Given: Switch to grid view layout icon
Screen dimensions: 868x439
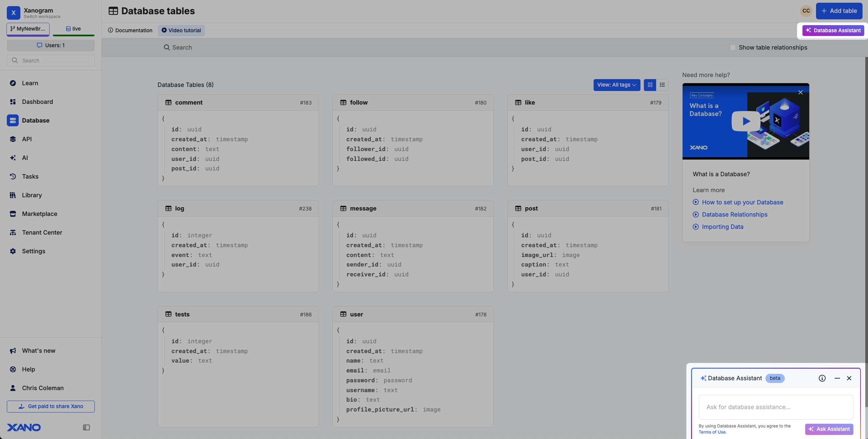Looking at the screenshot, I should point(650,85).
